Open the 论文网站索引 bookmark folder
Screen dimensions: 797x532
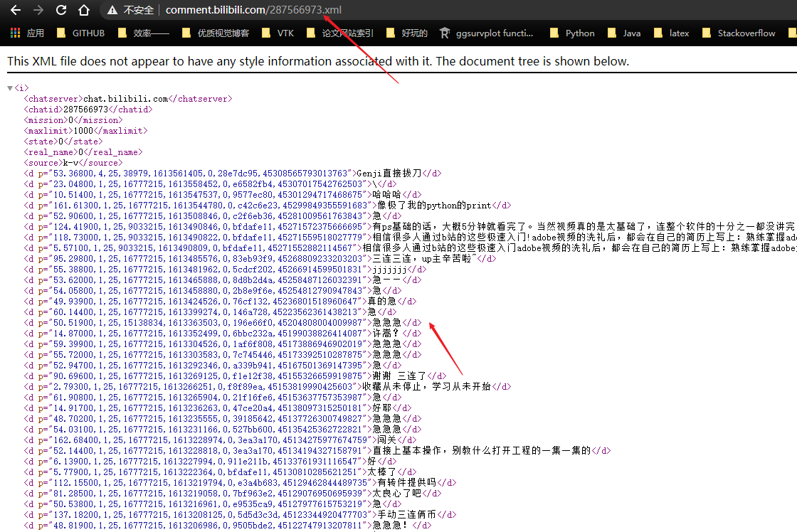pyautogui.click(x=340, y=33)
